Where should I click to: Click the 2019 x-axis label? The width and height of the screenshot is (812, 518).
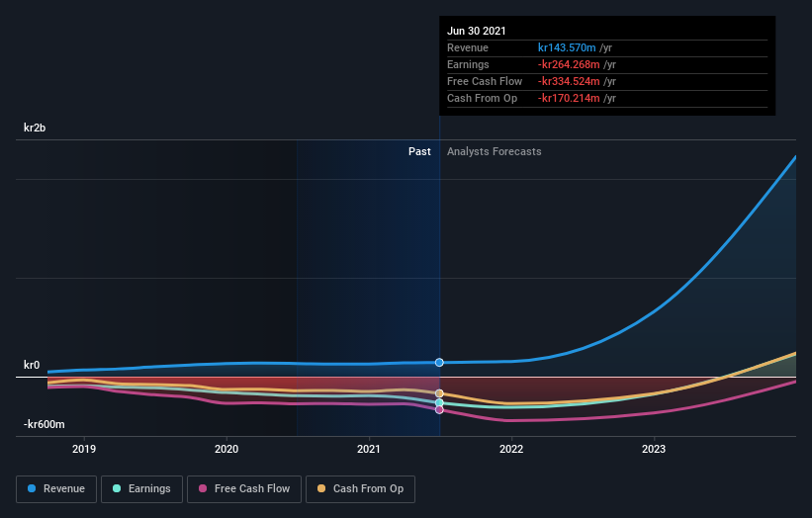[84, 449]
